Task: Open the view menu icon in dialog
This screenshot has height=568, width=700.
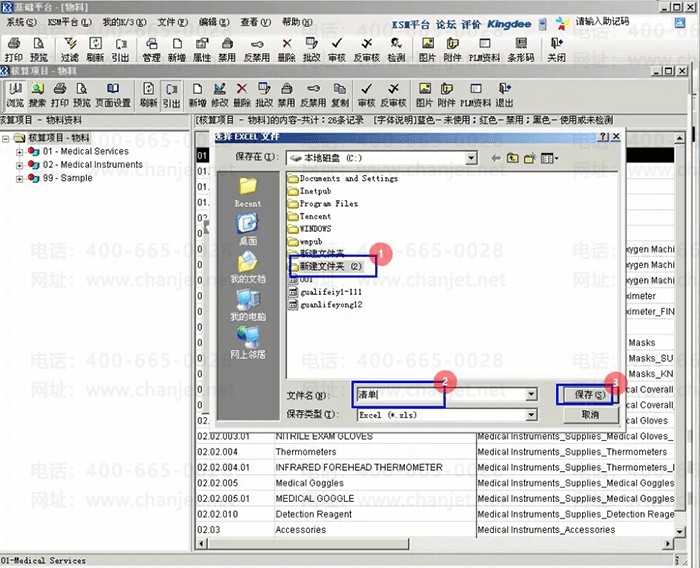Action: 549,158
